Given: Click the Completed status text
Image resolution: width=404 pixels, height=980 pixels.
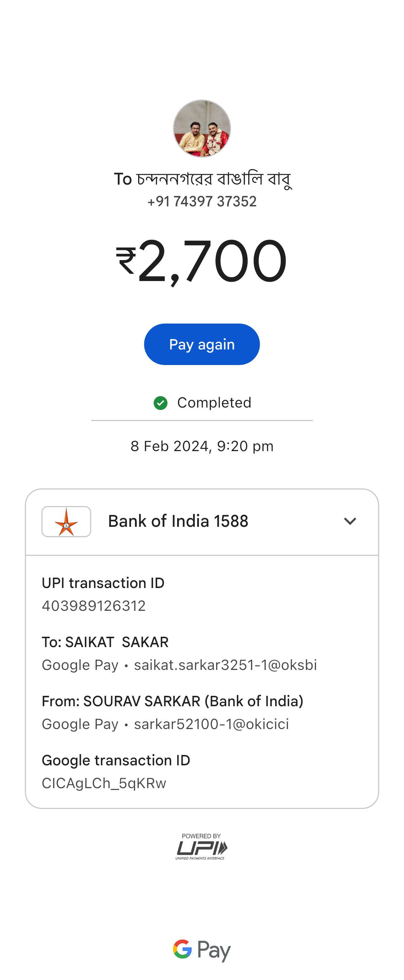Looking at the screenshot, I should pyautogui.click(x=214, y=403).
